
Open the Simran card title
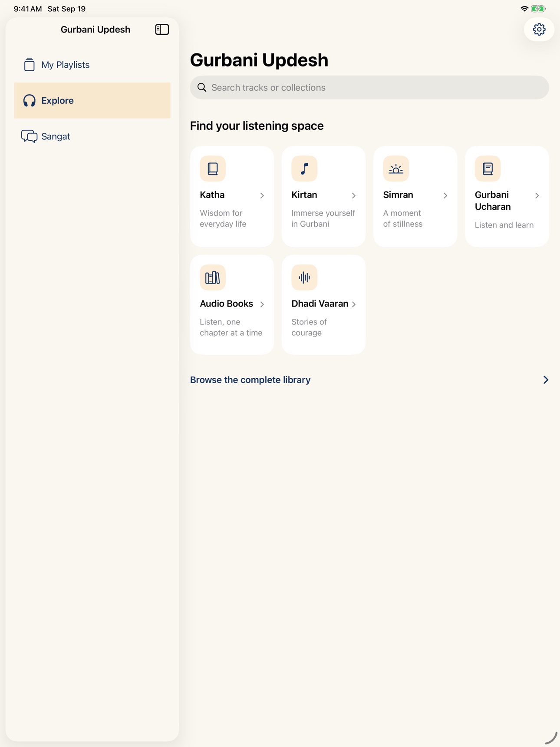[398, 195]
